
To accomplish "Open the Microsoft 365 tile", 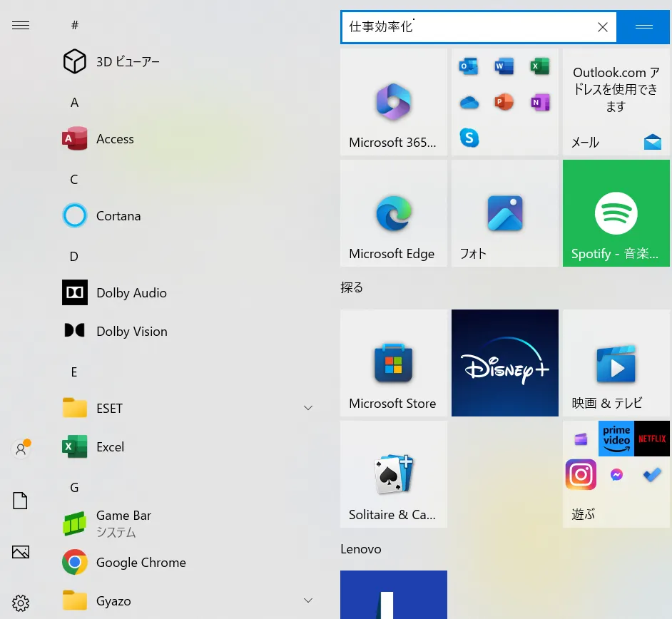I will tap(394, 102).
